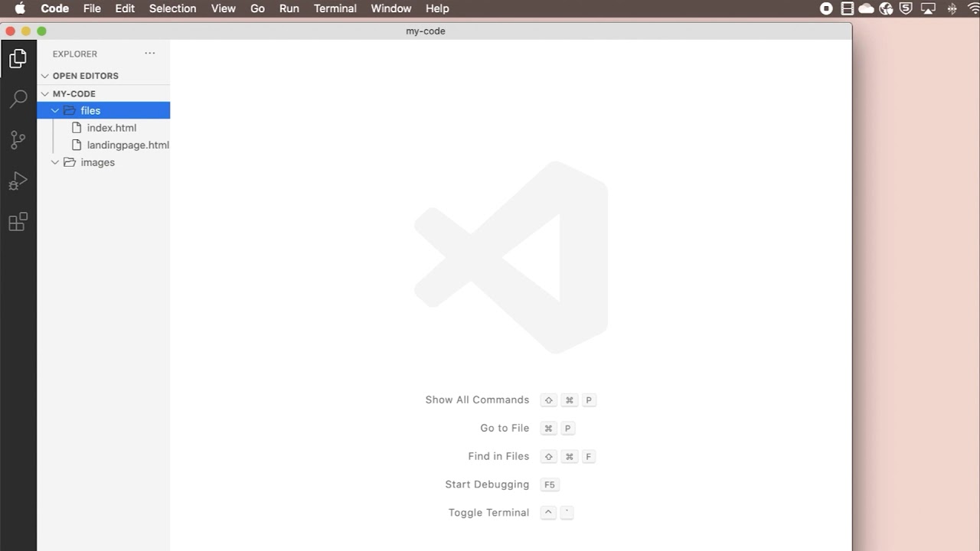Open the Go menu
This screenshot has height=551, width=980.
pos(257,8)
